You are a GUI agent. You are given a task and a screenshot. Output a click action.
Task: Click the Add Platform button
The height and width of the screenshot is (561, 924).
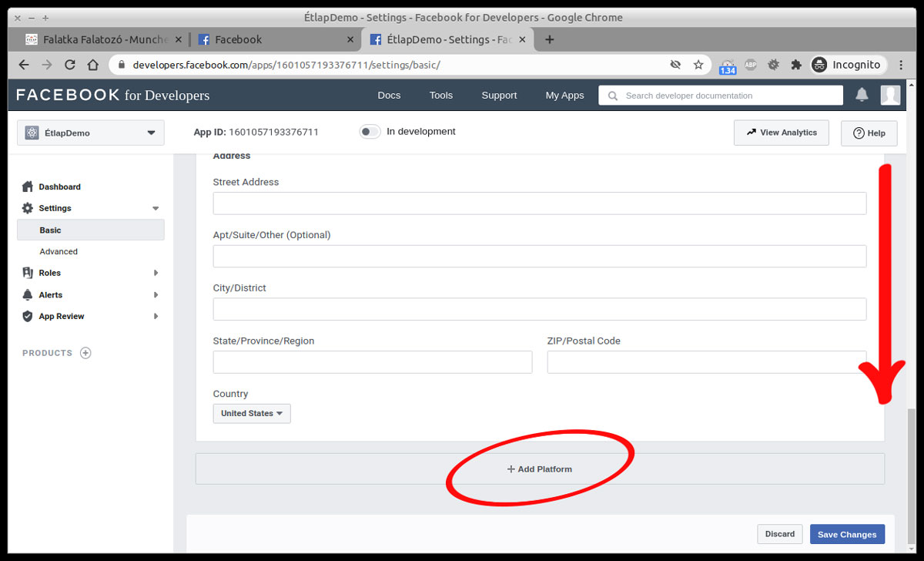click(540, 469)
